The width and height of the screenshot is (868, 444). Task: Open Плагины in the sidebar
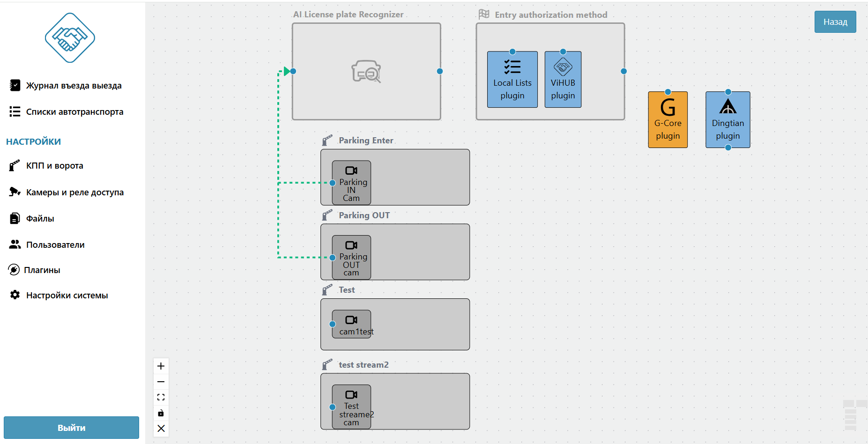[42, 270]
